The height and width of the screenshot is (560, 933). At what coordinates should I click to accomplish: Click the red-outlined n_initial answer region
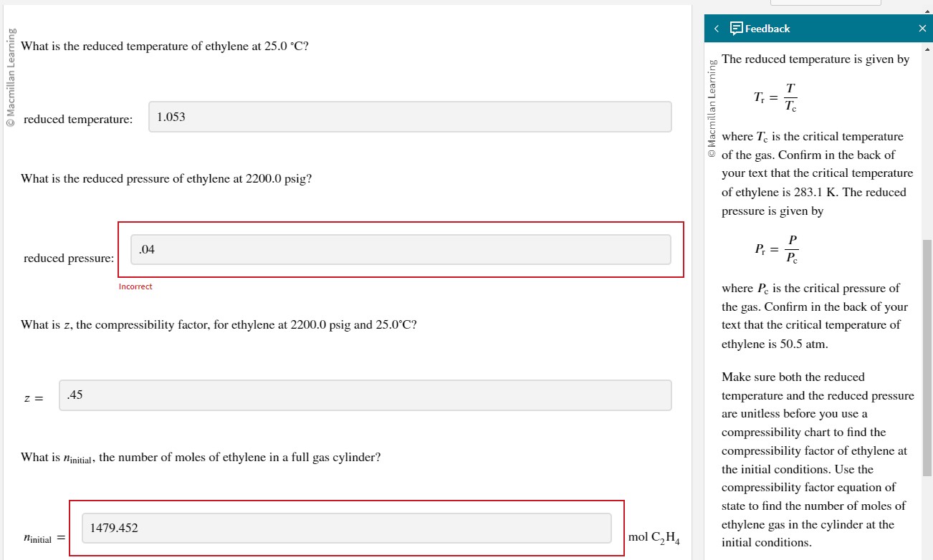coord(348,527)
